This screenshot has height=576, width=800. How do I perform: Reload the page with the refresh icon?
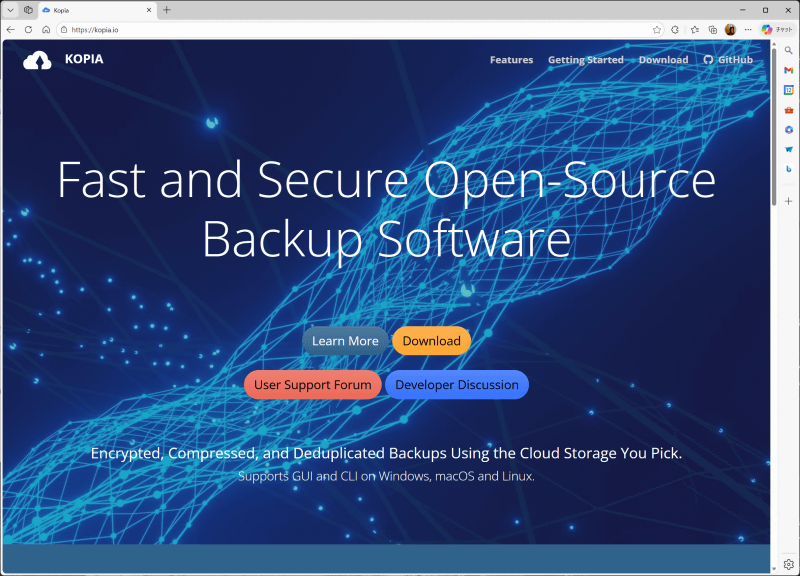point(29,30)
